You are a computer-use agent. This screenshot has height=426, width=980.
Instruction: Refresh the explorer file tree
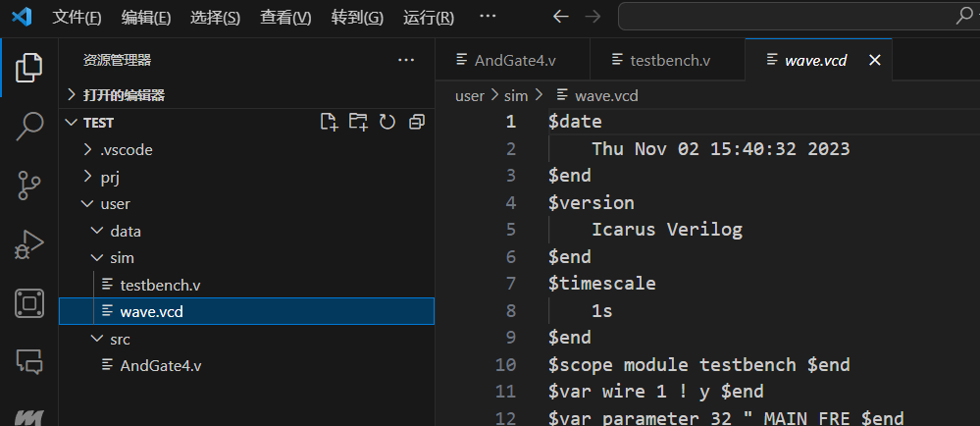click(x=387, y=122)
